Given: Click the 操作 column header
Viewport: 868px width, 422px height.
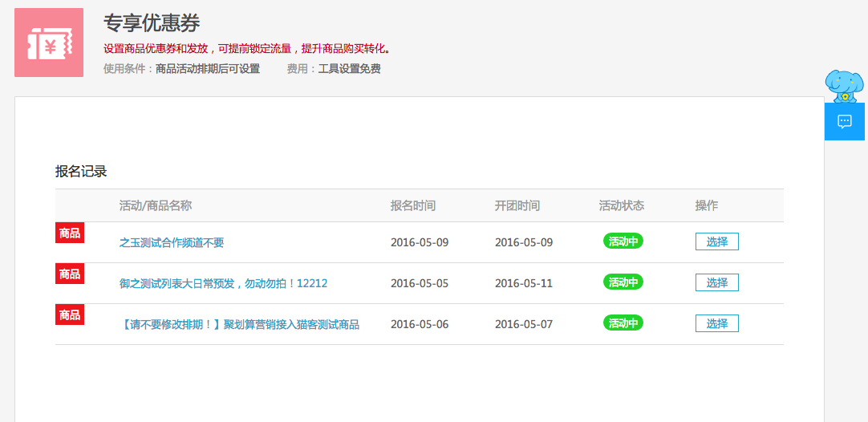Looking at the screenshot, I should click(707, 205).
